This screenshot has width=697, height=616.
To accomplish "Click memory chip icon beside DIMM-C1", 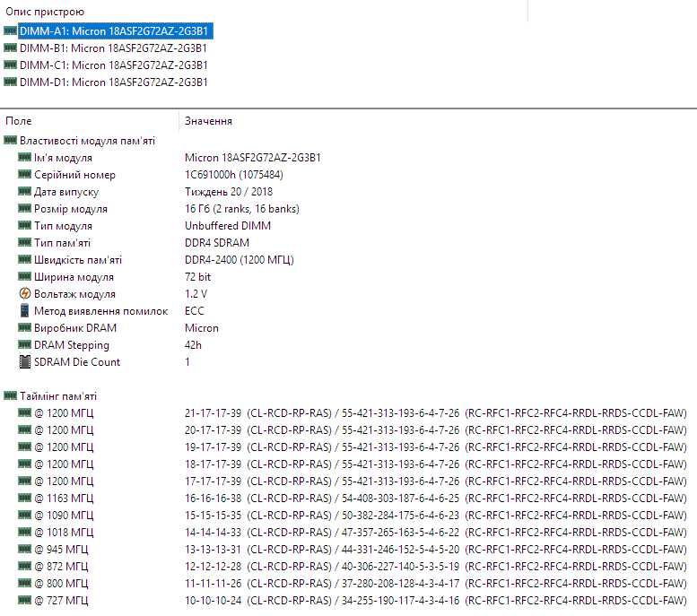I will pos(10,65).
